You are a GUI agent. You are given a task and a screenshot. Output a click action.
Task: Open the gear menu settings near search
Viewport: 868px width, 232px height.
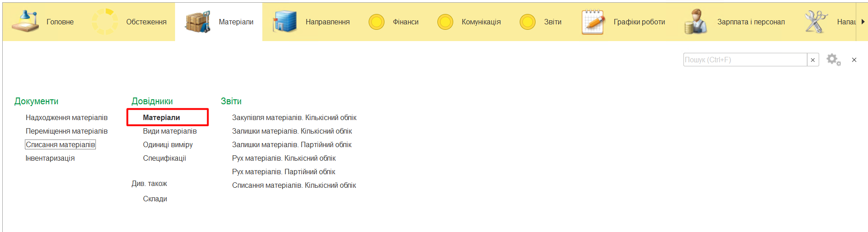pos(833,60)
